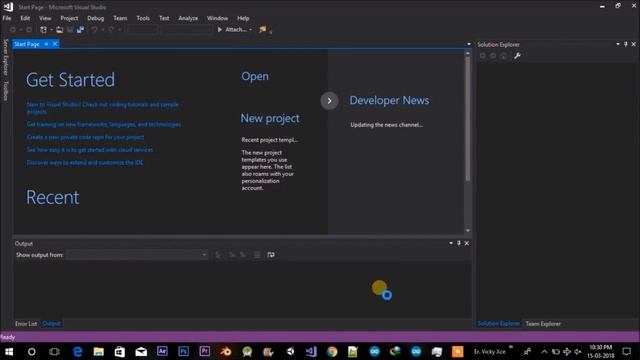Click the green Attach play arrow
Viewport: 640px width, 360px height.
pyautogui.click(x=220, y=29)
